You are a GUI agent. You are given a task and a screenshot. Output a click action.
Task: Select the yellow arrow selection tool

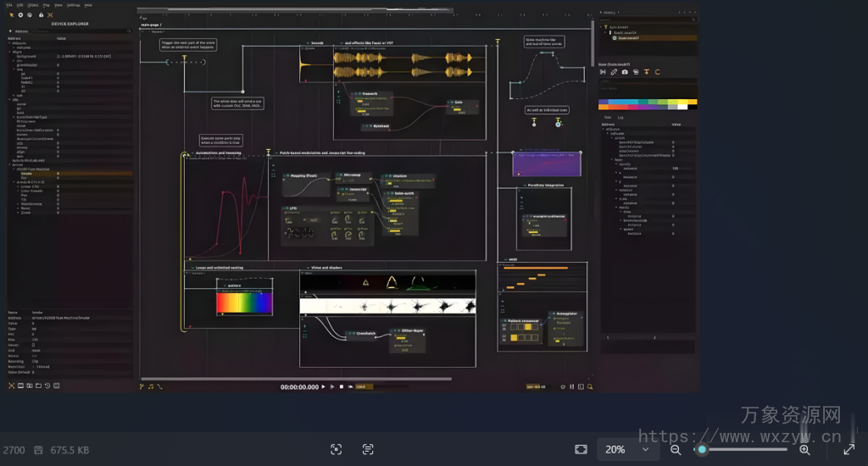click(12, 15)
